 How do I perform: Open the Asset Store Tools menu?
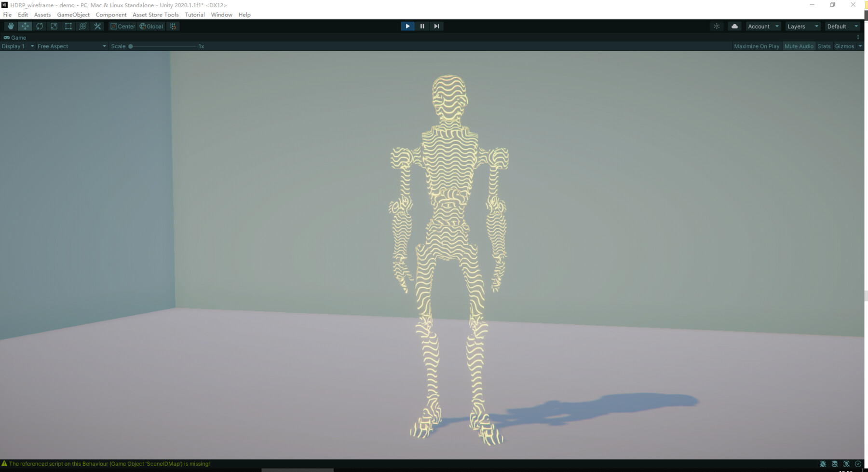(x=155, y=14)
